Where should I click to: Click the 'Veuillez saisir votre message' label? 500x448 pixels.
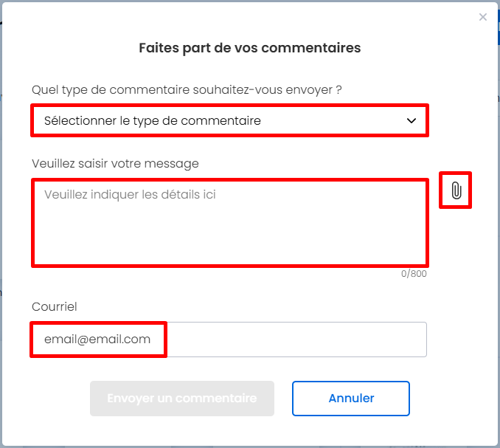click(x=116, y=163)
